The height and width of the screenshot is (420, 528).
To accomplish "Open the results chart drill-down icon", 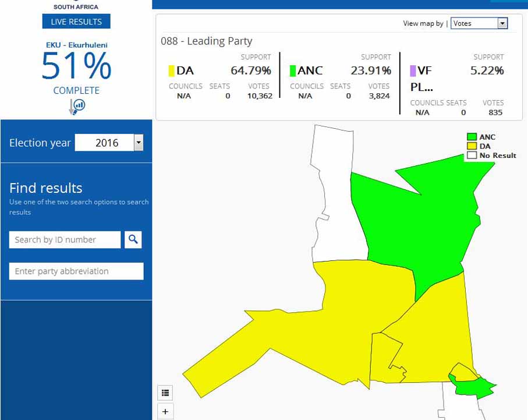I will click(77, 107).
